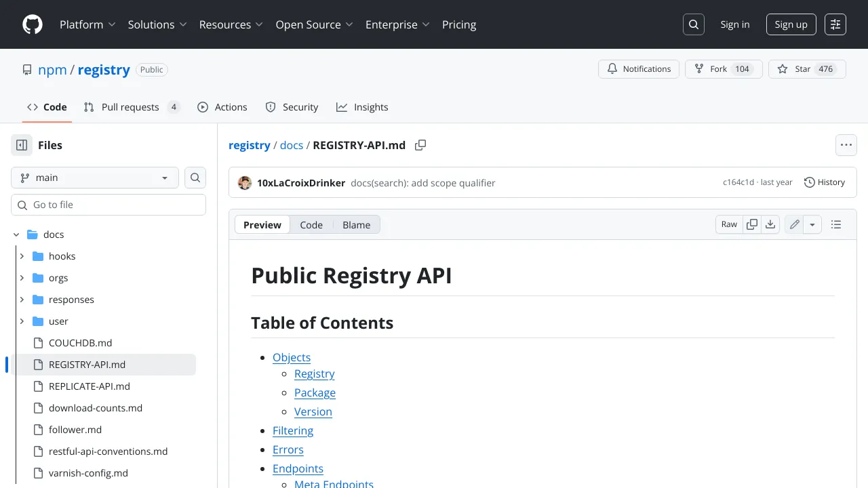Open the Raw file view

point(729,224)
